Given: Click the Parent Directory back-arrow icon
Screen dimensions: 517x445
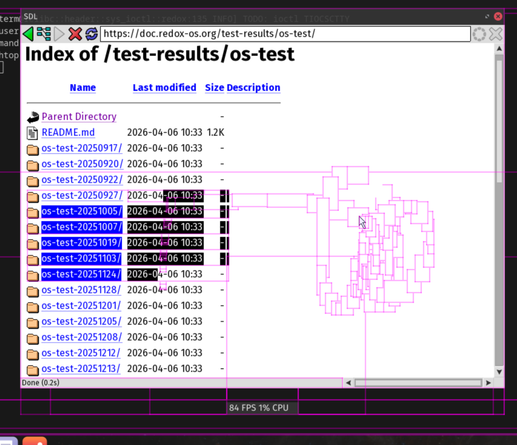Looking at the screenshot, I should point(33,117).
